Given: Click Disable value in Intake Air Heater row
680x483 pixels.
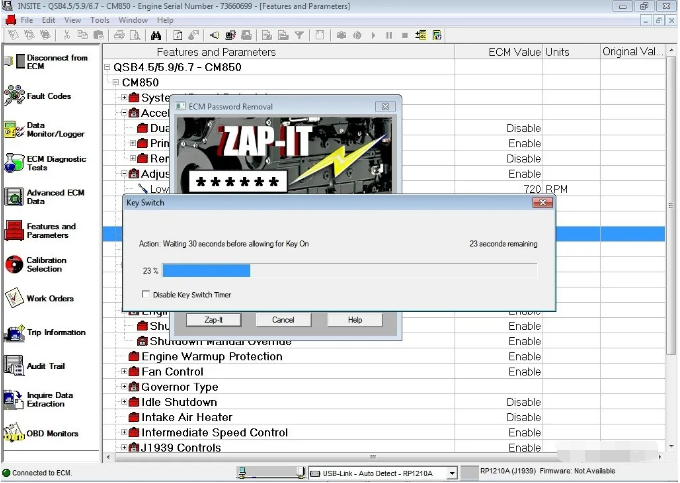Looking at the screenshot, I should click(523, 417).
